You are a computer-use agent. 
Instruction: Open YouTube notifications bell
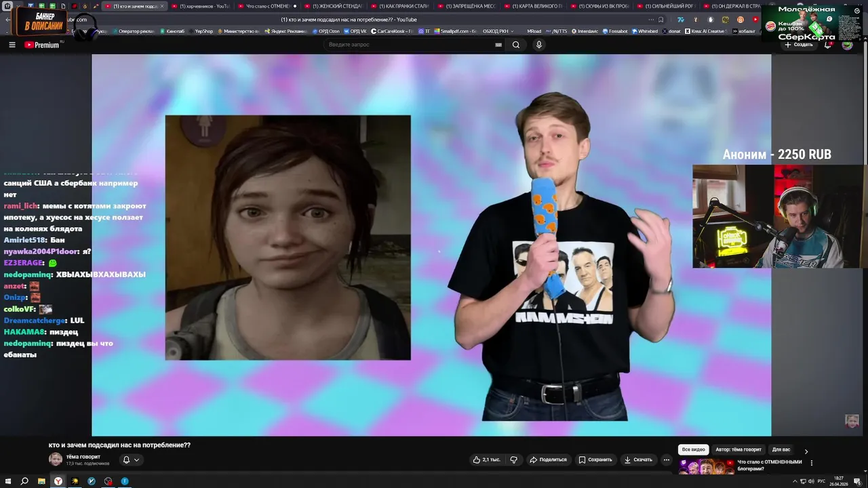(x=828, y=45)
